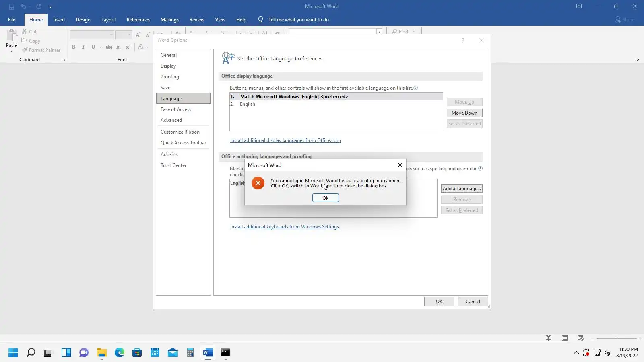Viewport: 644px width, 362px height.
Task: Click the Office language preferences globe icon
Action: (228, 58)
